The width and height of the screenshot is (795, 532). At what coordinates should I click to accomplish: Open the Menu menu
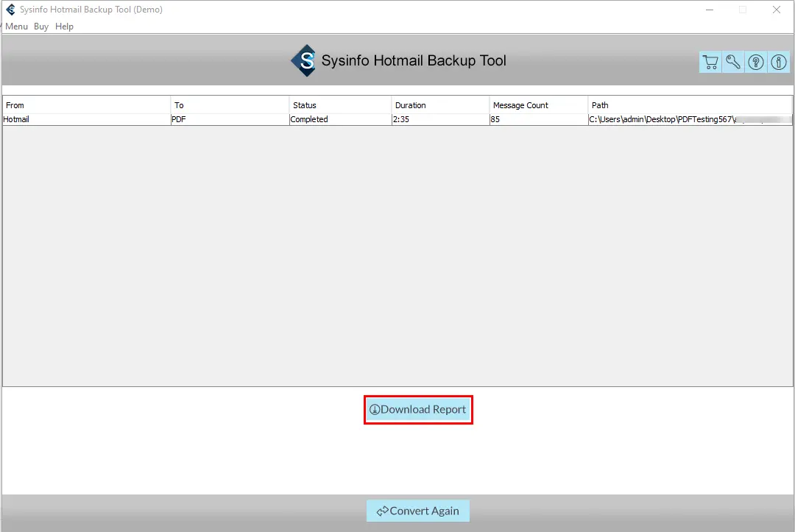(16, 26)
